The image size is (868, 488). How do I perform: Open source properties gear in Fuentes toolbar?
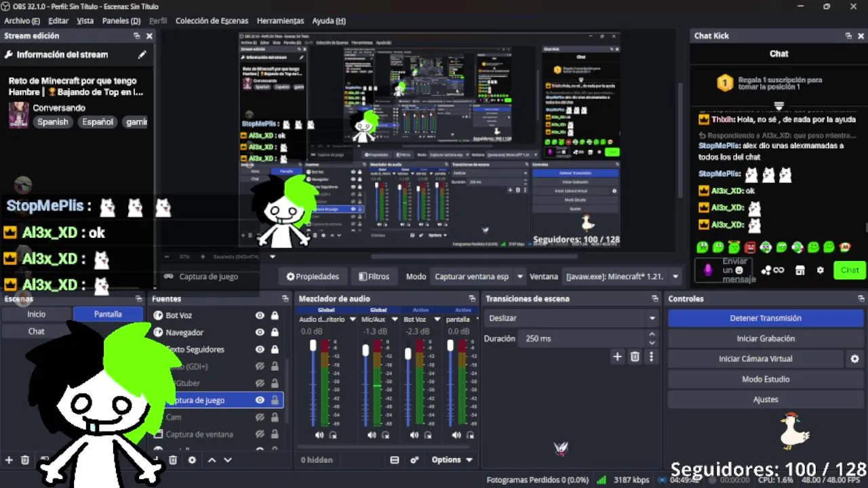click(x=192, y=460)
